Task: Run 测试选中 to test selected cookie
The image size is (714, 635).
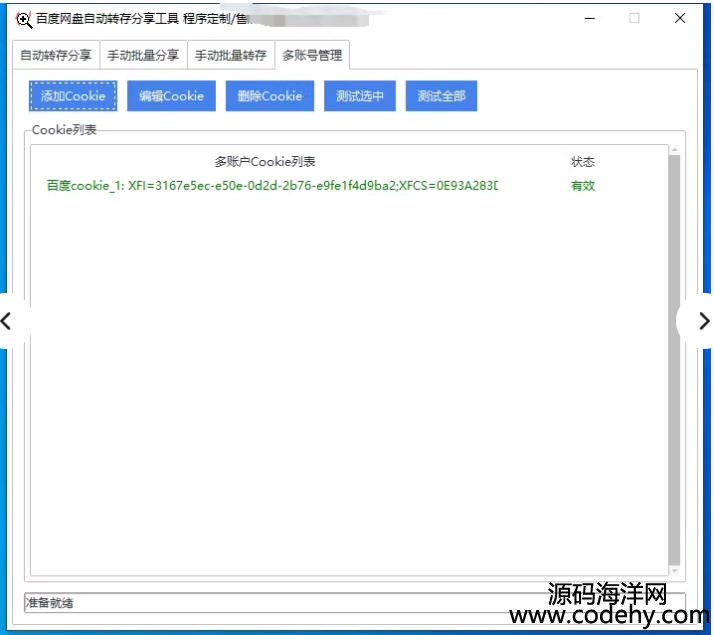Action: tap(360, 96)
